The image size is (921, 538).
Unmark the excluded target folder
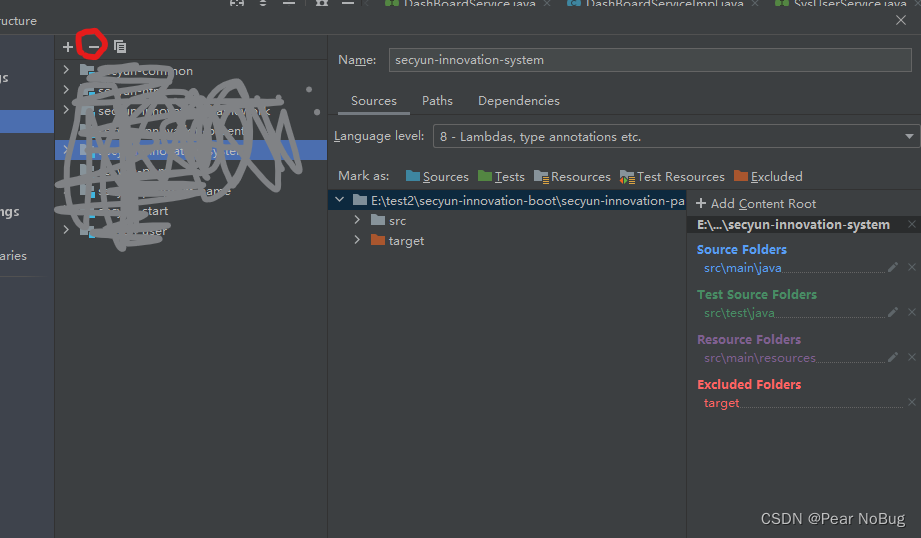[912, 402]
